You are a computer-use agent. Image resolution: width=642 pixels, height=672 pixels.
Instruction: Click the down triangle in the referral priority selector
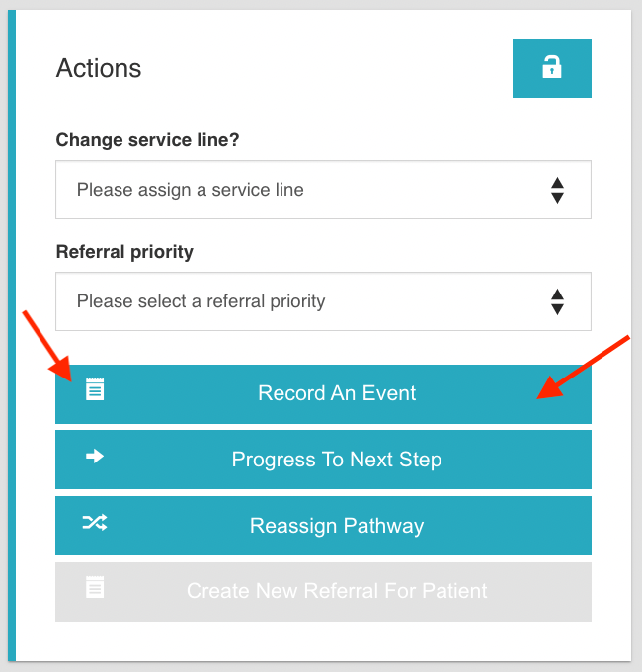(x=557, y=309)
